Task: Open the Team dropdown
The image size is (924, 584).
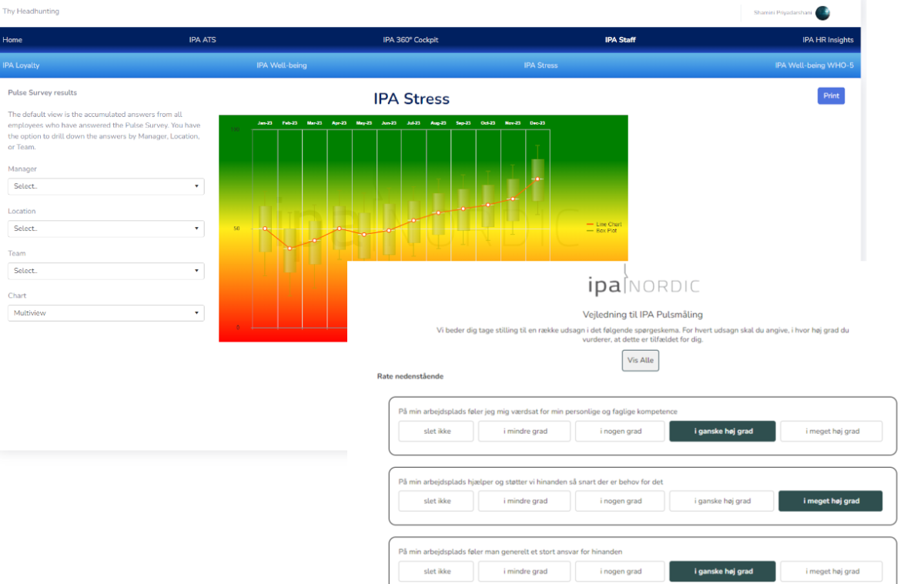Action: tap(106, 271)
